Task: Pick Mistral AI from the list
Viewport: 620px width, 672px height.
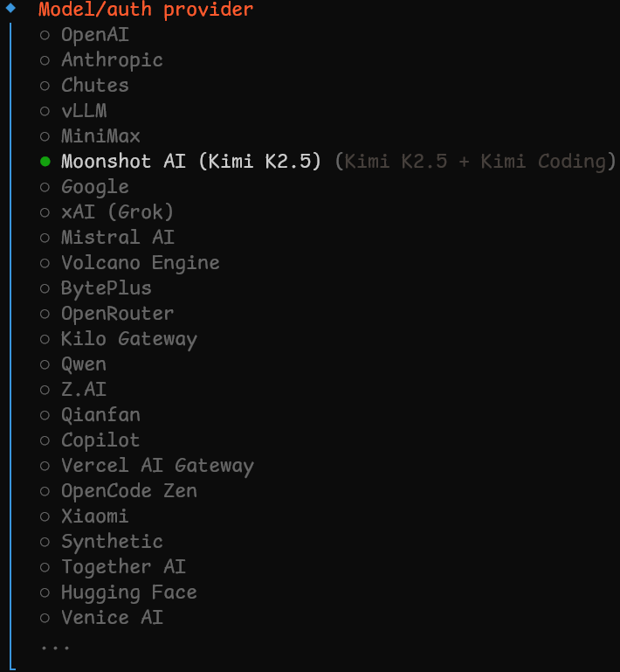Action: click(117, 238)
